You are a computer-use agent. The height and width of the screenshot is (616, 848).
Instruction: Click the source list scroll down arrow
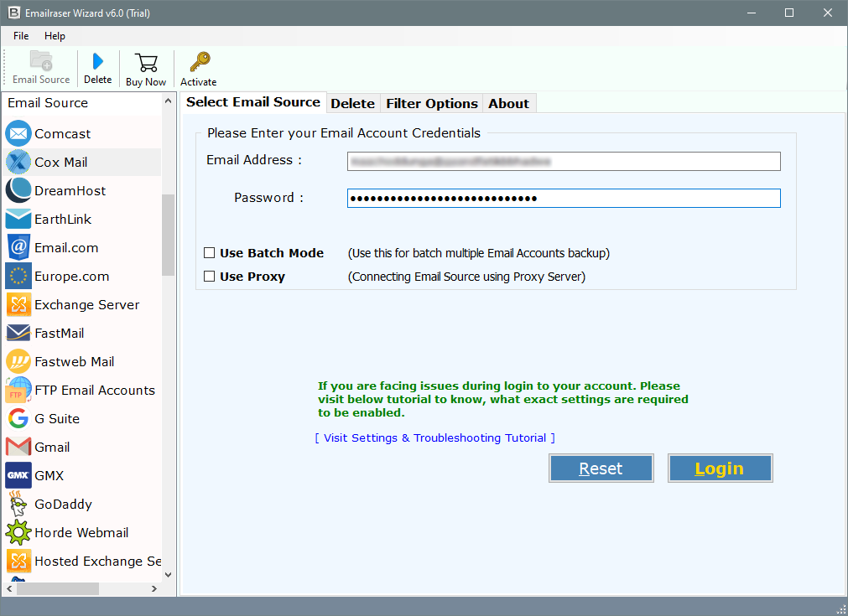tap(169, 575)
